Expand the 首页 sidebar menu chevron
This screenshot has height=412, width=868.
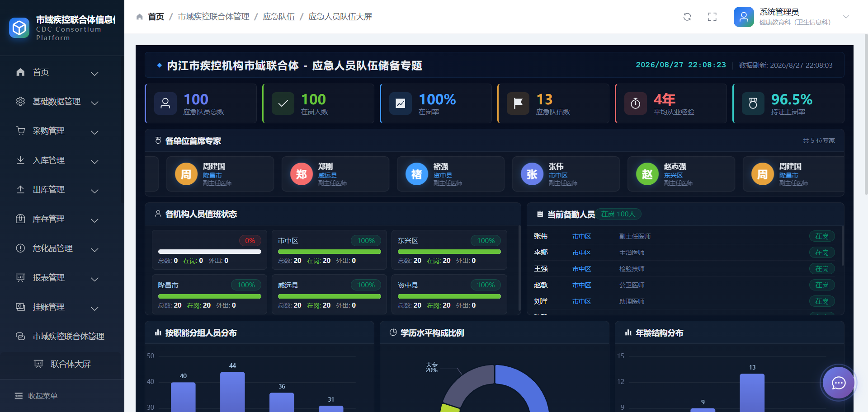(x=94, y=74)
